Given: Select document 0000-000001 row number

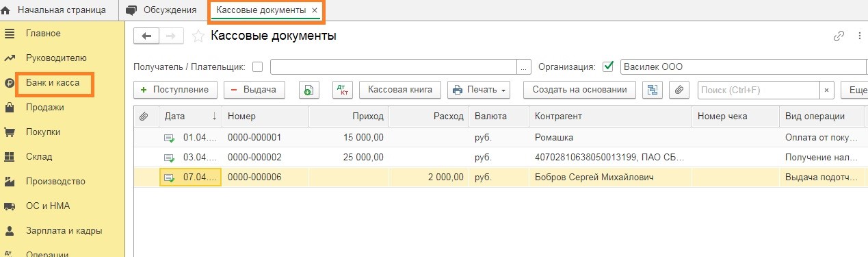Looking at the screenshot, I should [x=254, y=138].
